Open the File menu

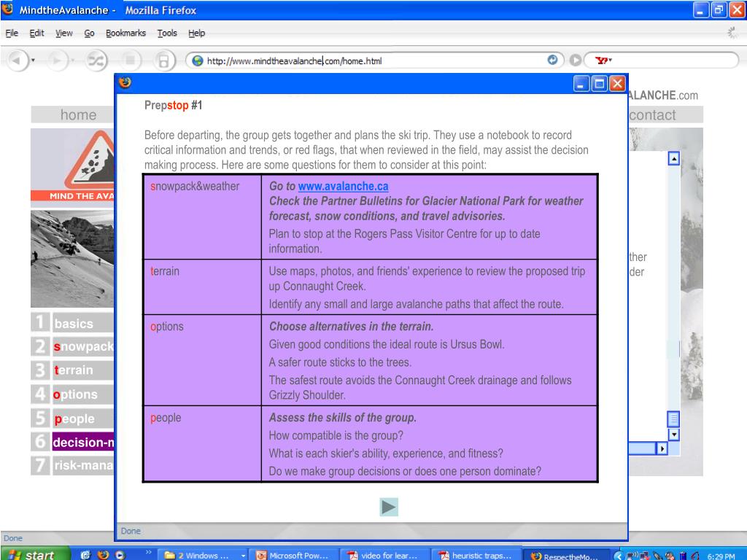point(12,33)
